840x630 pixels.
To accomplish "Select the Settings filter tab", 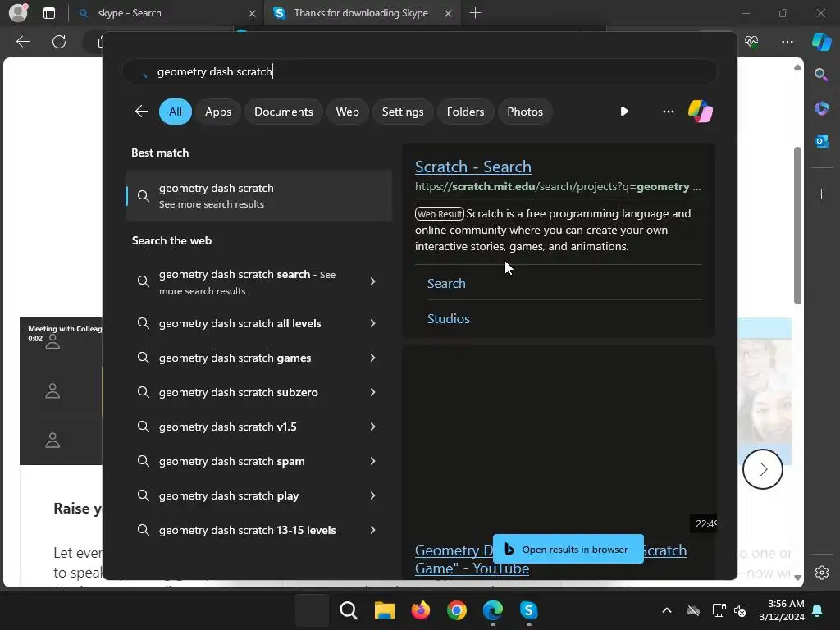I will 402,112.
